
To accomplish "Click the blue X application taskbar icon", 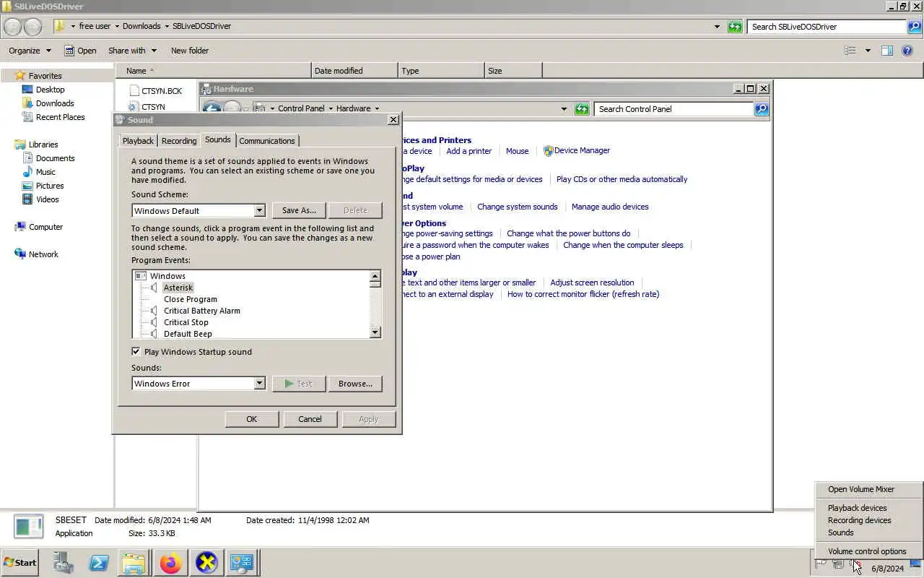I will (x=206, y=563).
